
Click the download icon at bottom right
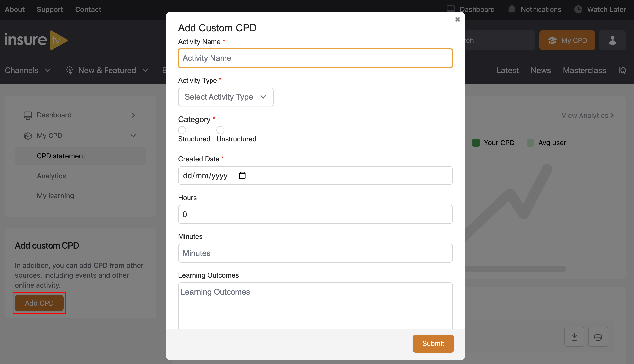(575, 336)
